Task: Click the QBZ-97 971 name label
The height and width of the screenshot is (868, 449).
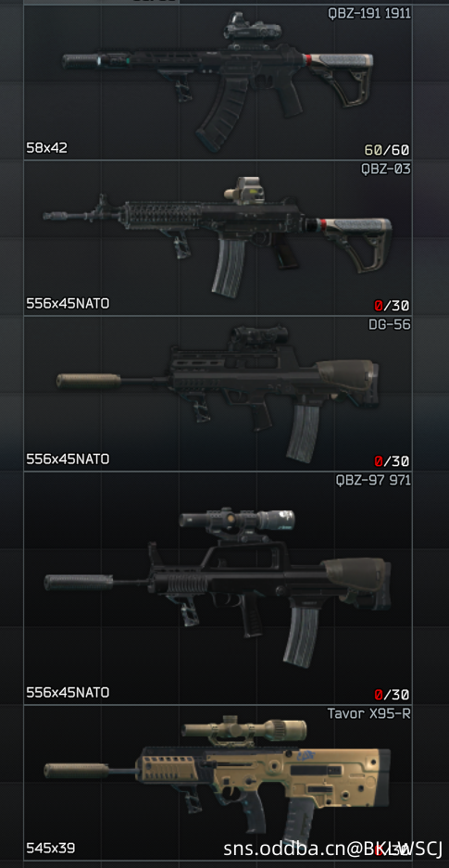Action: 373,480
